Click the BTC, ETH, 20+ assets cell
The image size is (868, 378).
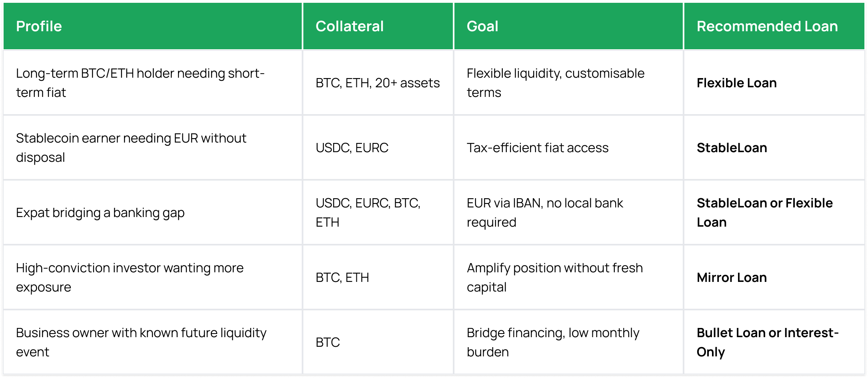tap(377, 83)
